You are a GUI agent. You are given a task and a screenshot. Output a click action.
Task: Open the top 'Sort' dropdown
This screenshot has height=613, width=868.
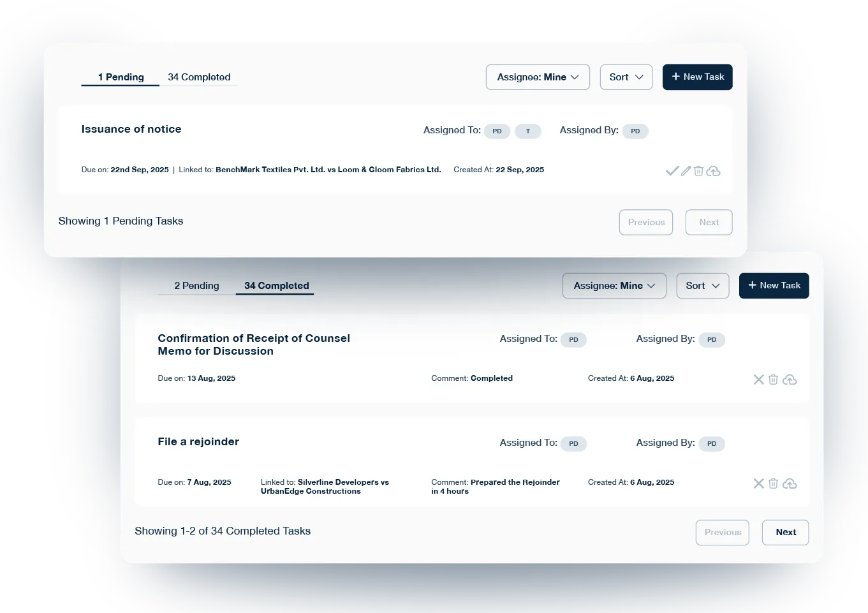(x=626, y=77)
